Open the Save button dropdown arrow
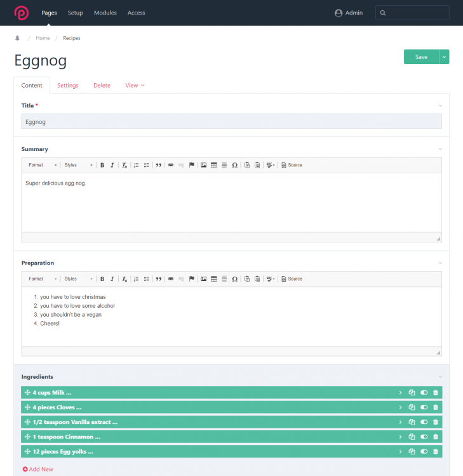This screenshot has width=463, height=476. tap(445, 57)
